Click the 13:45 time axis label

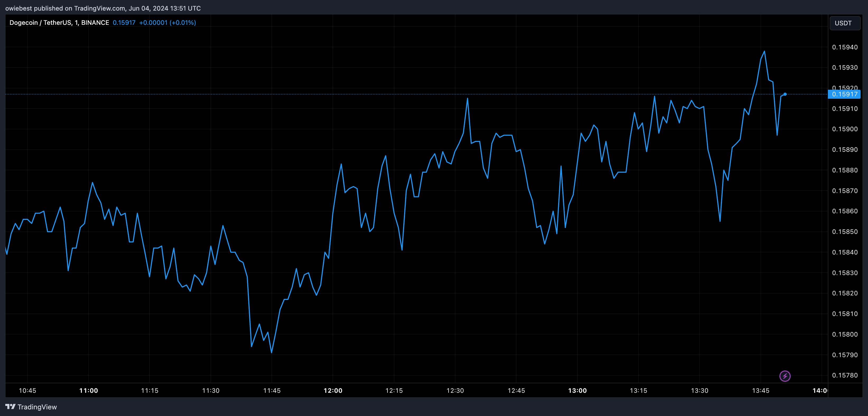760,391
